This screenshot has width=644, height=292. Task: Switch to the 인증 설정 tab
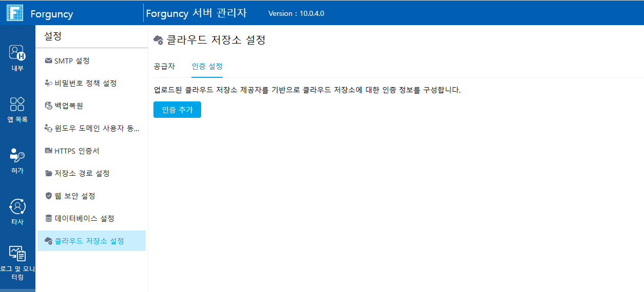[x=207, y=67]
